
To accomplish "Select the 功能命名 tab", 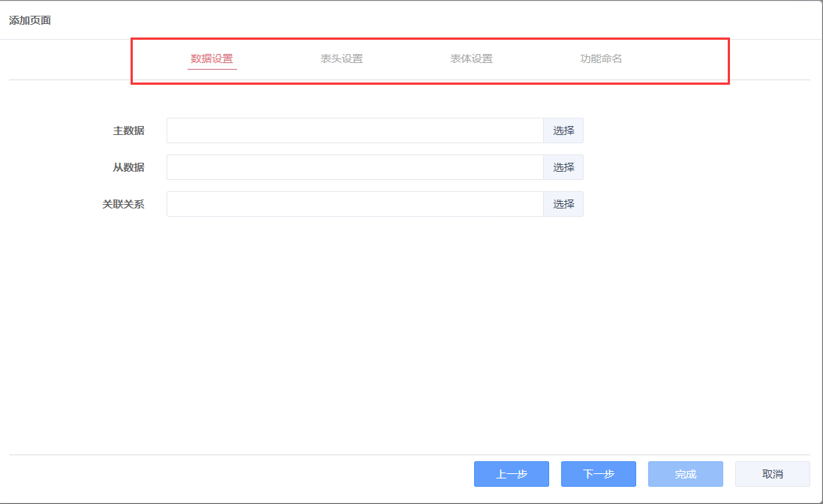I will [x=601, y=58].
